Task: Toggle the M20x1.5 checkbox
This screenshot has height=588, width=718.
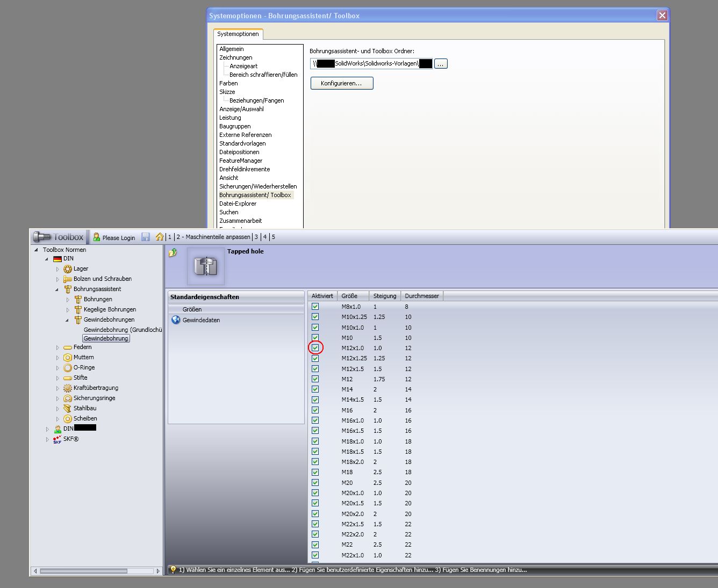Action: click(315, 503)
